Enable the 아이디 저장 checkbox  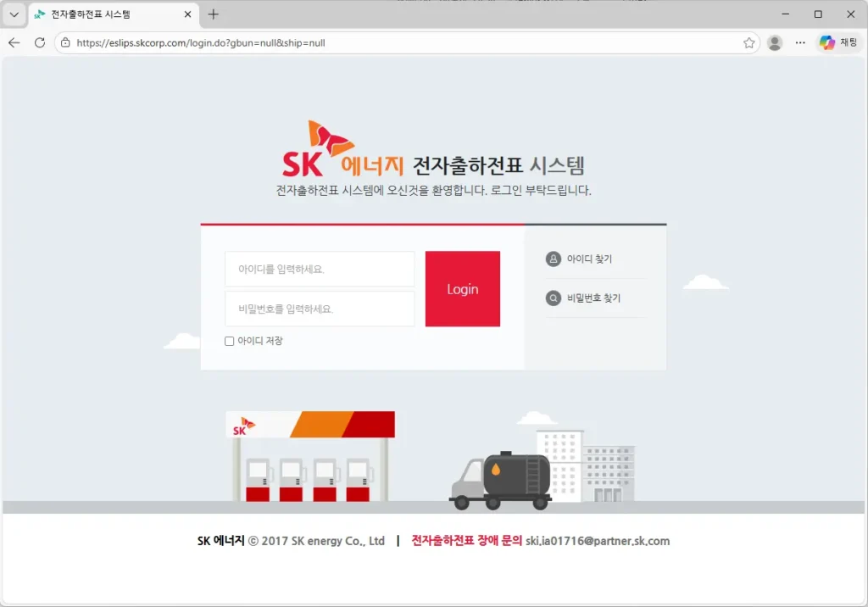tap(229, 341)
